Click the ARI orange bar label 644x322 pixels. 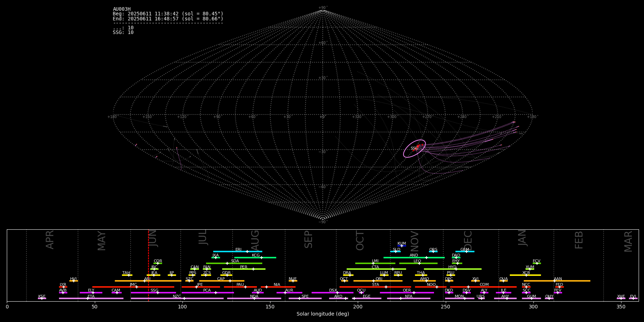(x=147, y=279)
